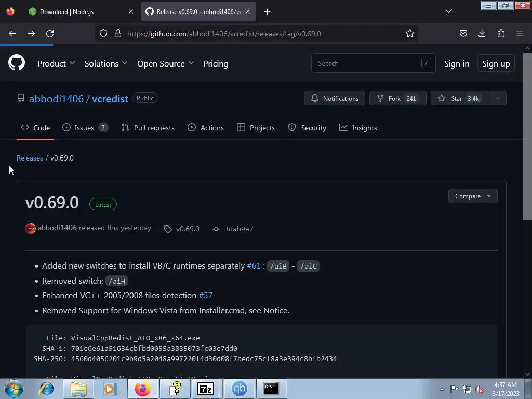Open Windows Media Player taskbar icon
Viewport: 532px width, 399px height.
coord(110,389)
